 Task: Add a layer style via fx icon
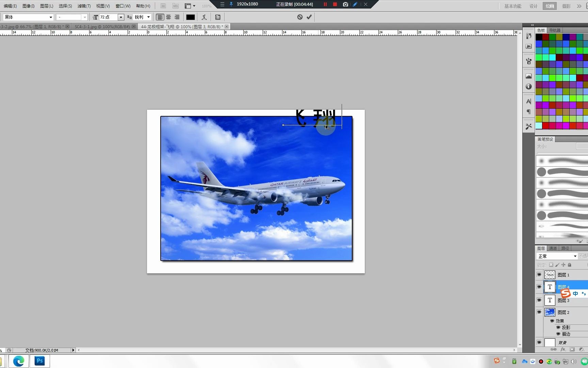tap(563, 349)
